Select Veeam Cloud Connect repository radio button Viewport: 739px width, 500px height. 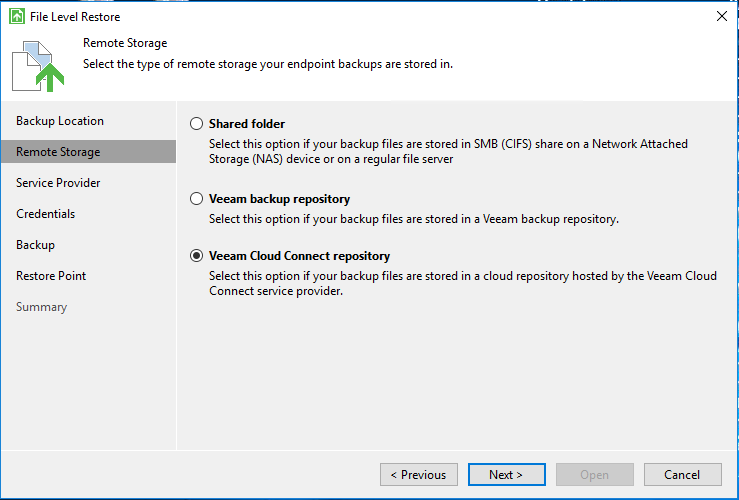(197, 256)
